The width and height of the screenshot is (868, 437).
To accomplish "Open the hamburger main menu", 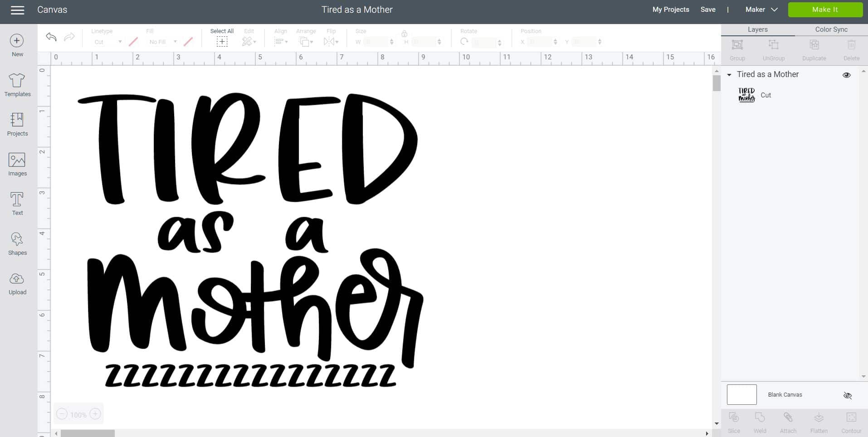I will coord(17,10).
